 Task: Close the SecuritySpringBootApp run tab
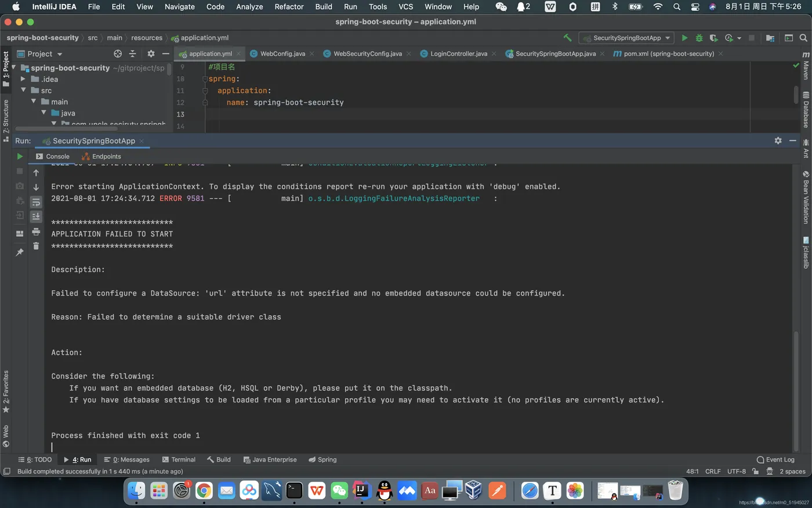tap(142, 141)
